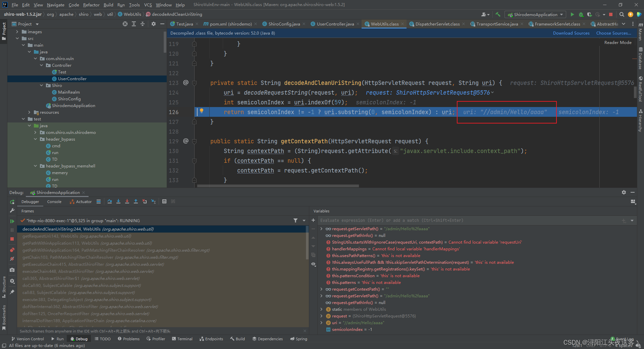Expand the resources folder node

coord(30,112)
